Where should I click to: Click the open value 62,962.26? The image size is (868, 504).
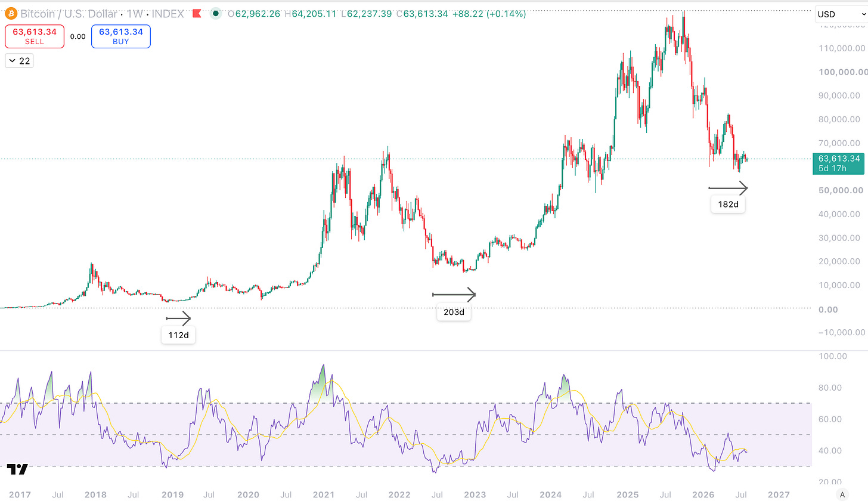(258, 14)
